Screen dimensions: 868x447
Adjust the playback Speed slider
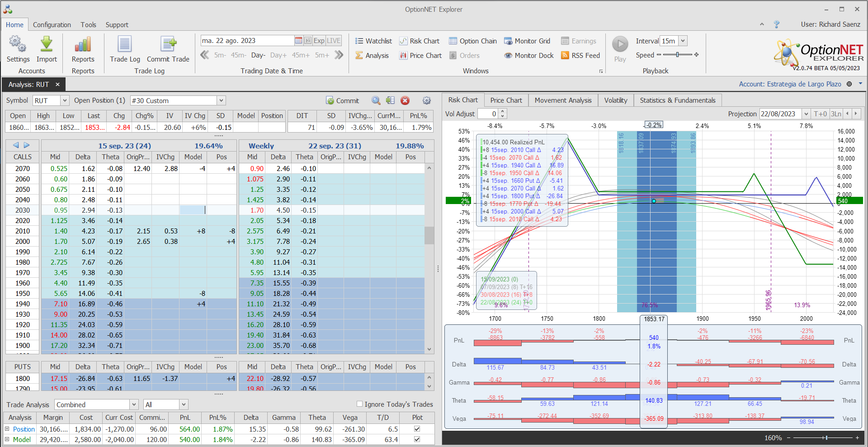(x=677, y=55)
